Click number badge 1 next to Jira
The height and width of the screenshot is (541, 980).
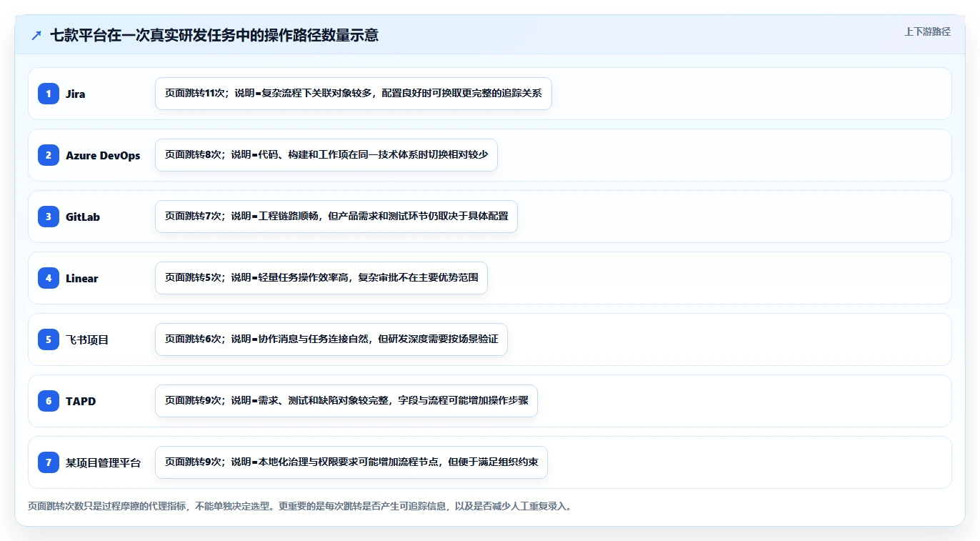point(49,94)
